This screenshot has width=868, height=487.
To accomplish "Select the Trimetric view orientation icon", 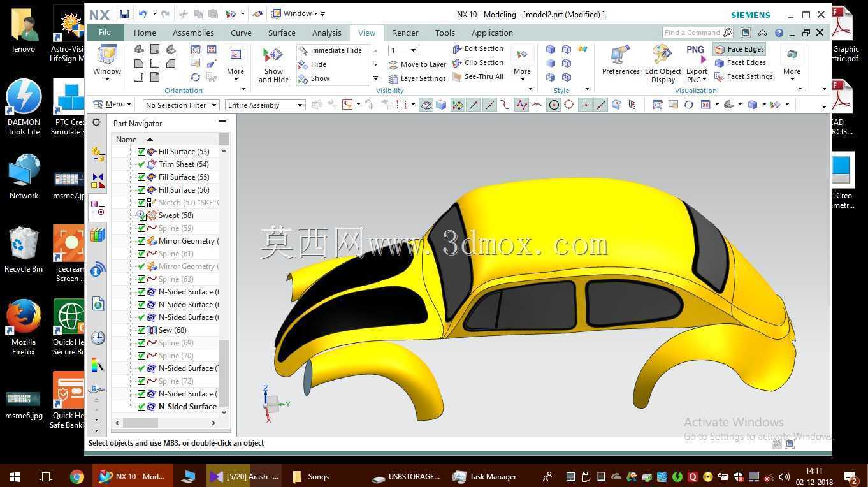I will [139, 49].
